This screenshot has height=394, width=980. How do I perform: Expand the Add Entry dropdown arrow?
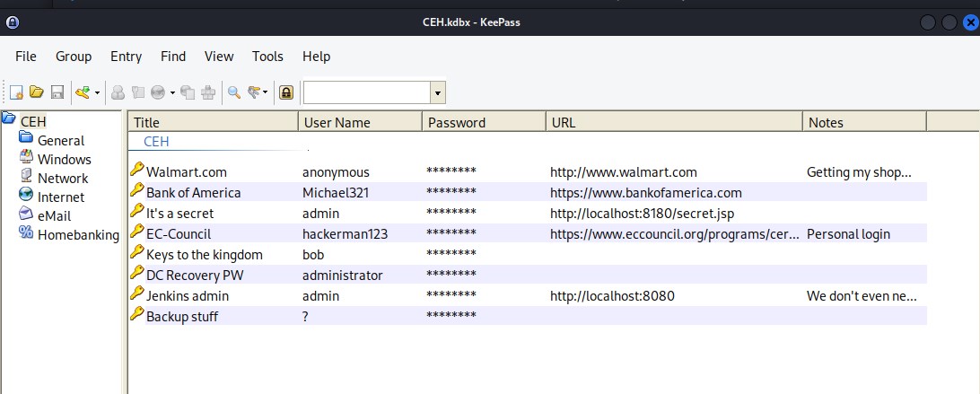(97, 92)
